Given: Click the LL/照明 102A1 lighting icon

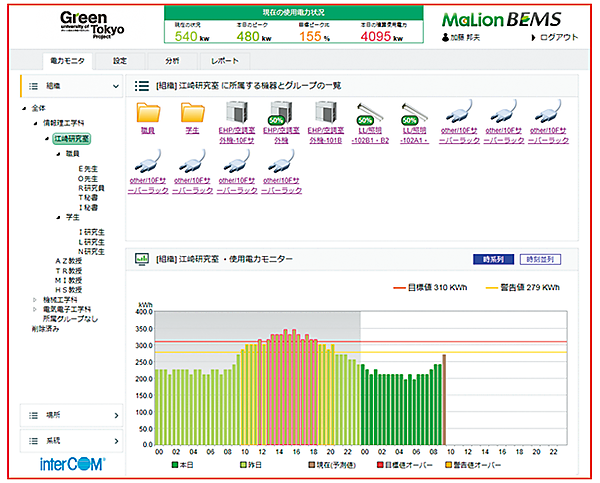Looking at the screenshot, I should pyautogui.click(x=415, y=113).
